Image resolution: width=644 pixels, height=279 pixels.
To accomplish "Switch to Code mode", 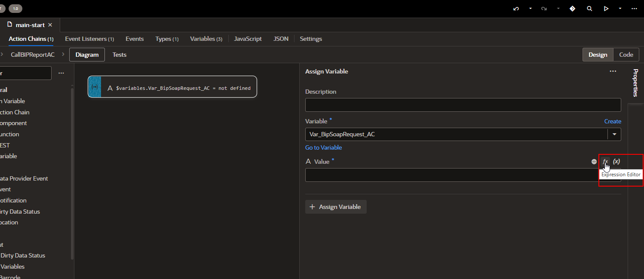I will 626,55.
